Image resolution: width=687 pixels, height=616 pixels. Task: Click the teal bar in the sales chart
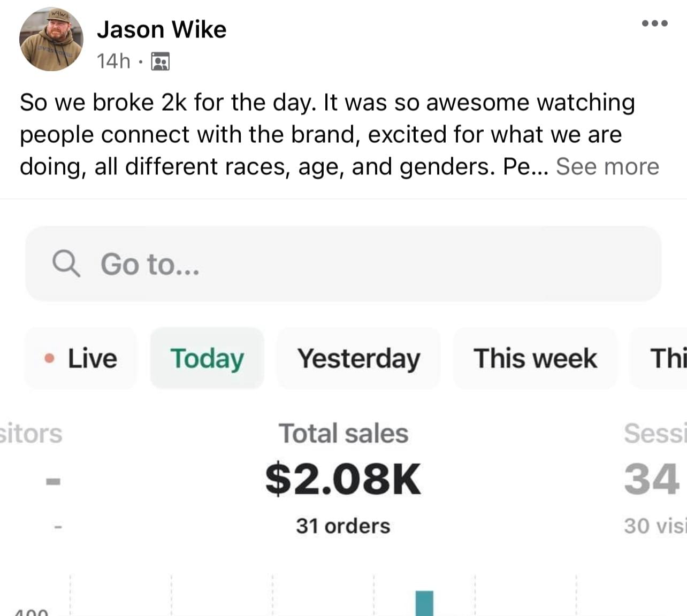pos(424,603)
